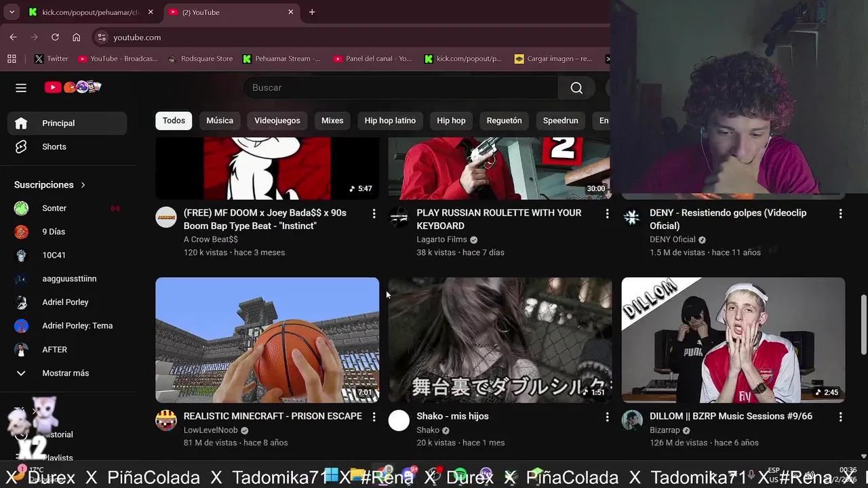Open Lagarto Films channel name link

pyautogui.click(x=441, y=239)
